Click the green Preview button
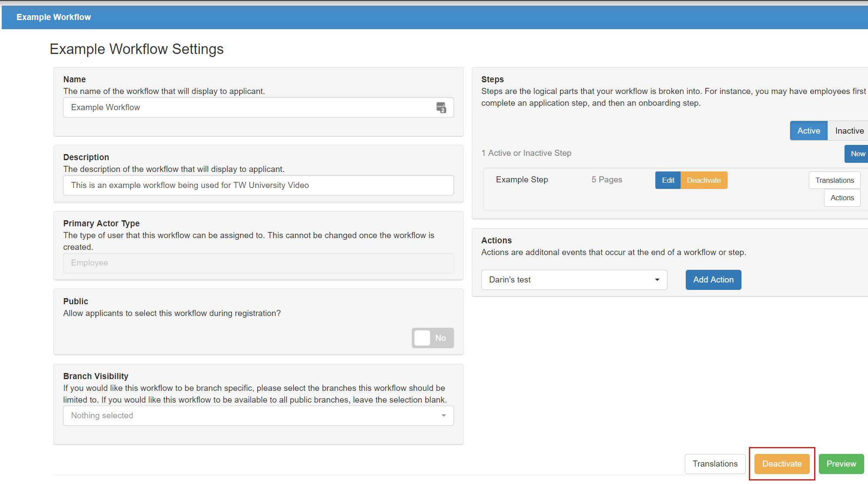The width and height of the screenshot is (868, 484). (841, 464)
